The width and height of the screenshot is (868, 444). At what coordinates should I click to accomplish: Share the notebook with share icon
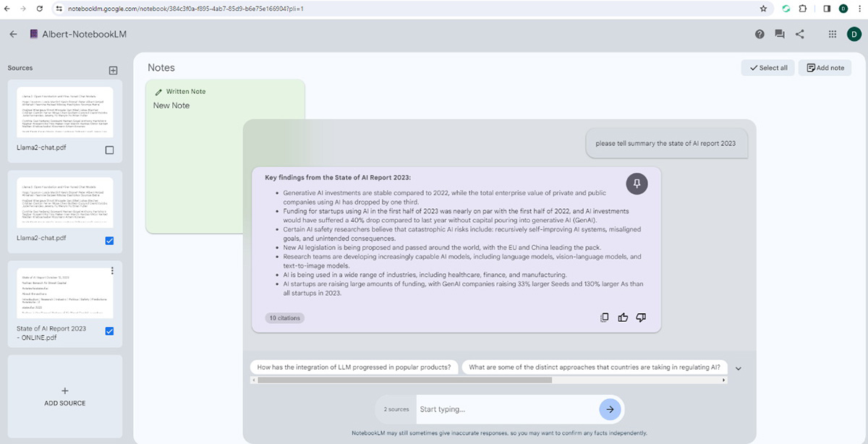coord(800,34)
